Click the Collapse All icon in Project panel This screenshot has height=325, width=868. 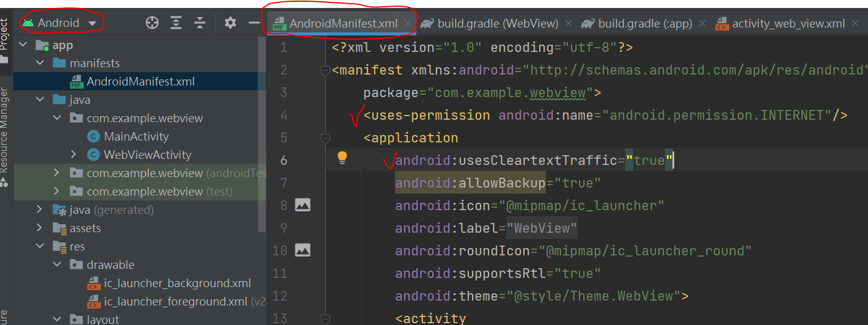[x=200, y=23]
